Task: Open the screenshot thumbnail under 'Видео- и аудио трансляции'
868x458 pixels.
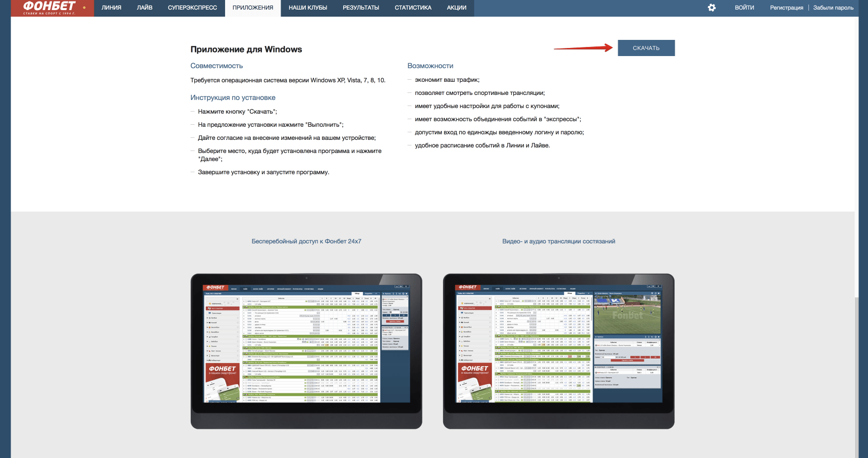Action: click(559, 351)
